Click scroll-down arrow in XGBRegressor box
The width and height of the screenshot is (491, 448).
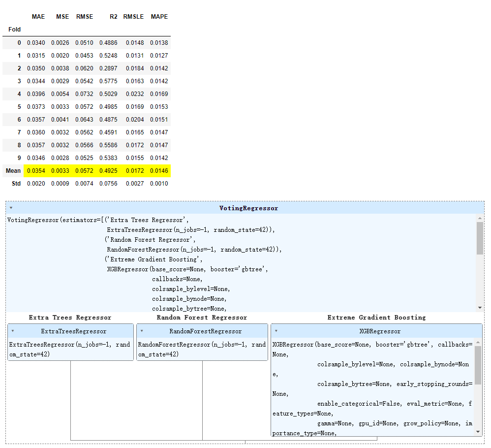click(x=478, y=432)
